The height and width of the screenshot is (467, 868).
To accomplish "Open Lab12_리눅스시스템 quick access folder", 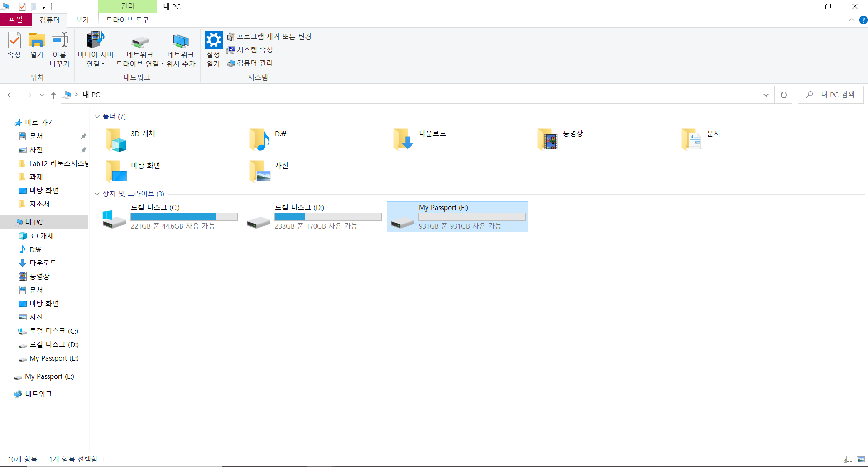I will pos(53,163).
